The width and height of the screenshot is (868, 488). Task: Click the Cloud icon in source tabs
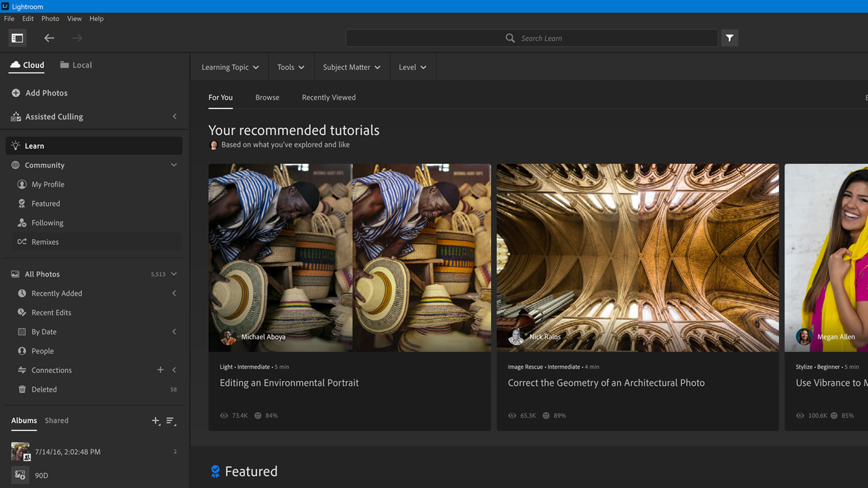point(15,65)
